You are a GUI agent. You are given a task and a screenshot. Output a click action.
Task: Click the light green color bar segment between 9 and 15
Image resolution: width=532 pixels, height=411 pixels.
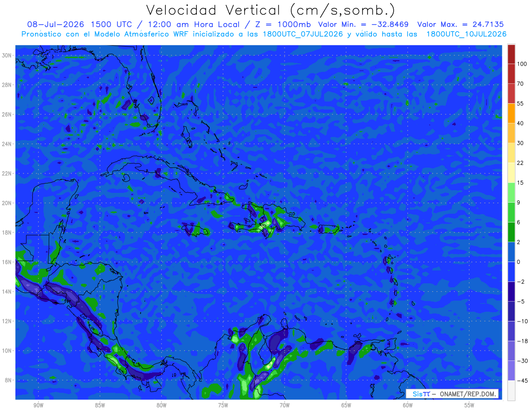[511, 192]
